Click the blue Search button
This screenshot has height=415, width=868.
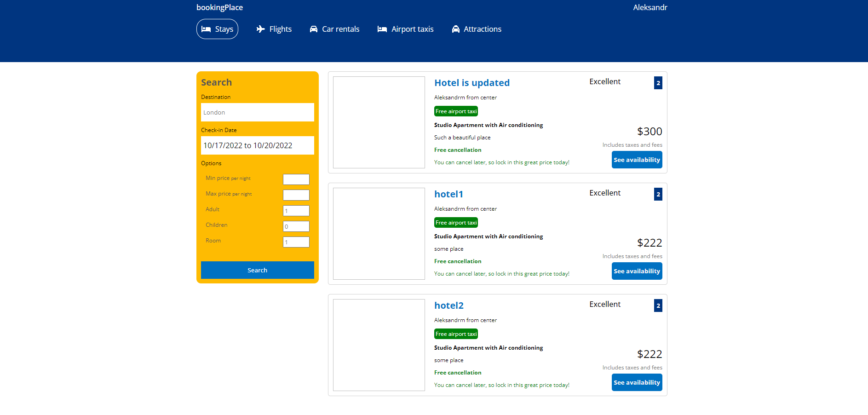pos(258,270)
